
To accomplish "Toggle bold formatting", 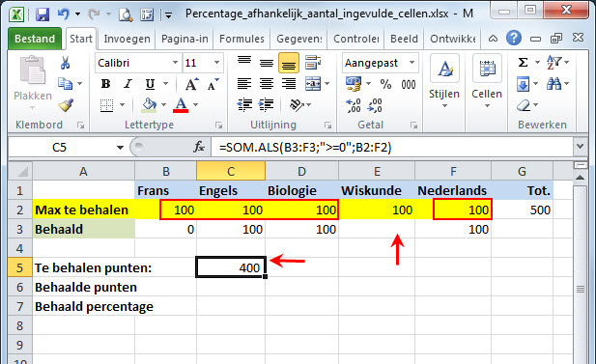I will click(105, 84).
